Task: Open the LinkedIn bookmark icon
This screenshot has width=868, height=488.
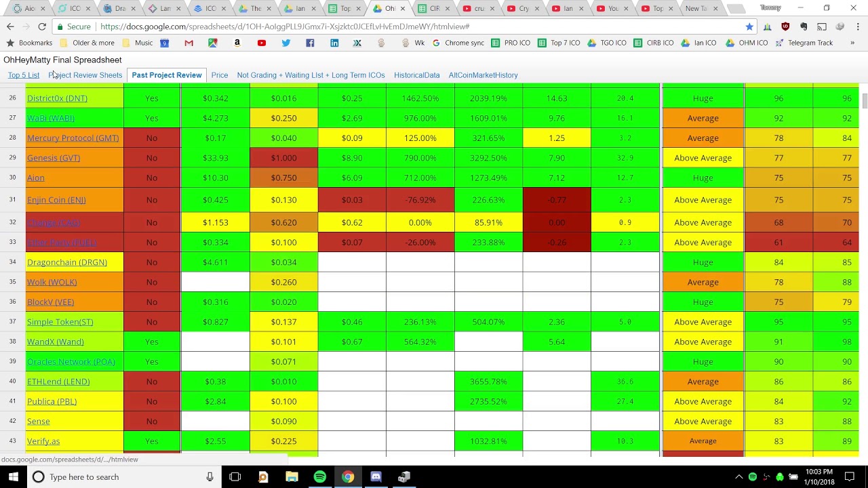Action: click(x=334, y=43)
